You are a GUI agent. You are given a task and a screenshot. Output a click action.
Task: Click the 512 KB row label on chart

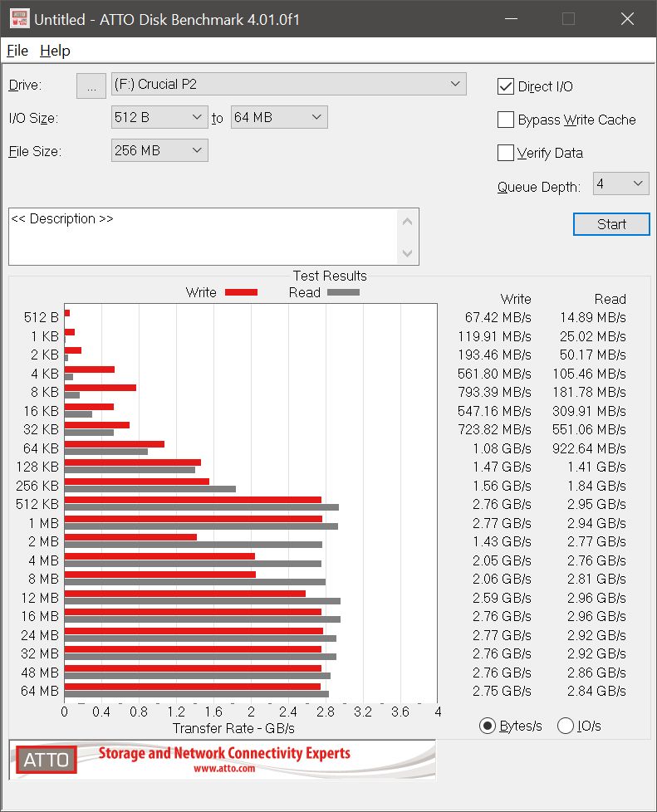37,505
